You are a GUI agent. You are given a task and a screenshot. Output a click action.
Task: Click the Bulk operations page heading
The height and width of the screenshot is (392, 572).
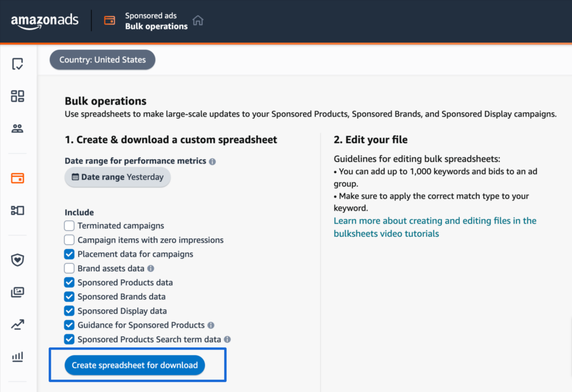pos(106,101)
